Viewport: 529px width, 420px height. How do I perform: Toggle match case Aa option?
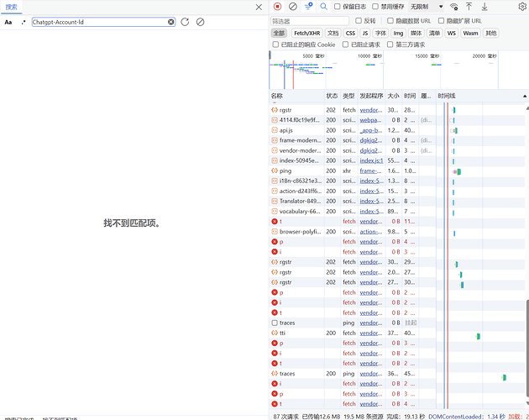click(8, 23)
